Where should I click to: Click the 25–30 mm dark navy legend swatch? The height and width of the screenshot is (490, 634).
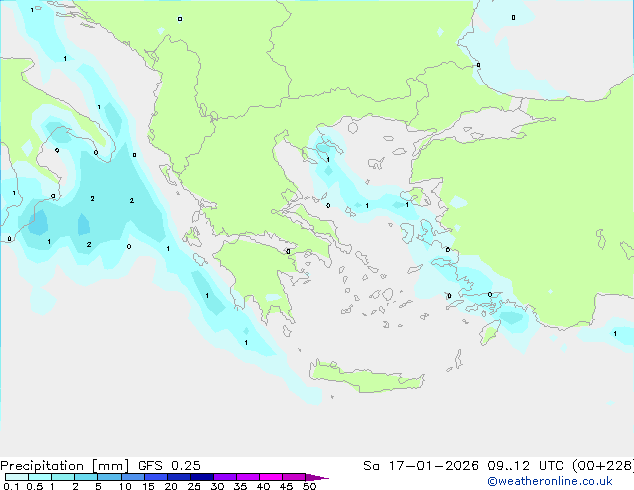point(202,477)
